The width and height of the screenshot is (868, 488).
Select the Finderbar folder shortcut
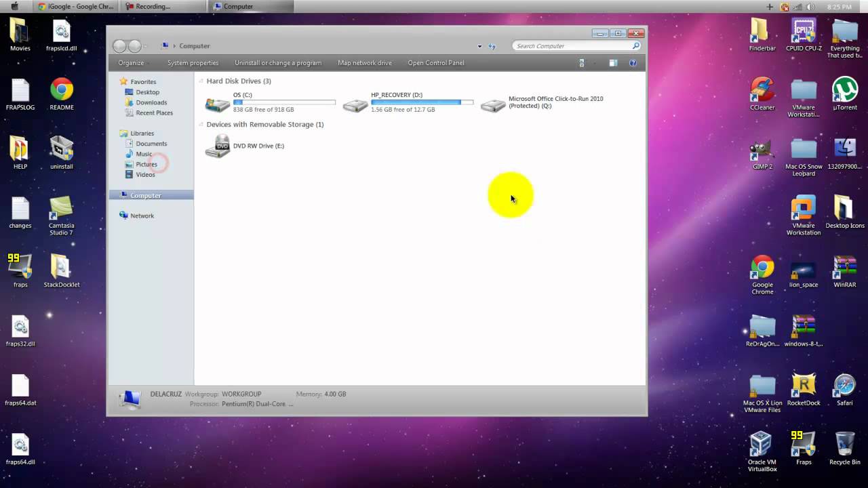pos(762,35)
